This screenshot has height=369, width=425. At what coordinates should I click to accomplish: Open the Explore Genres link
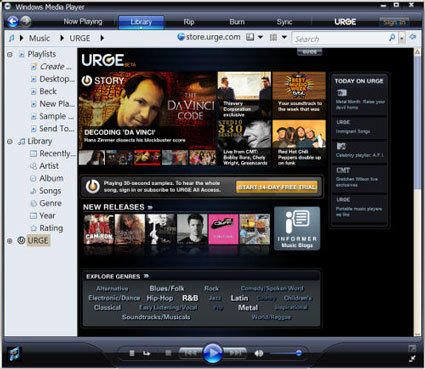117,276
